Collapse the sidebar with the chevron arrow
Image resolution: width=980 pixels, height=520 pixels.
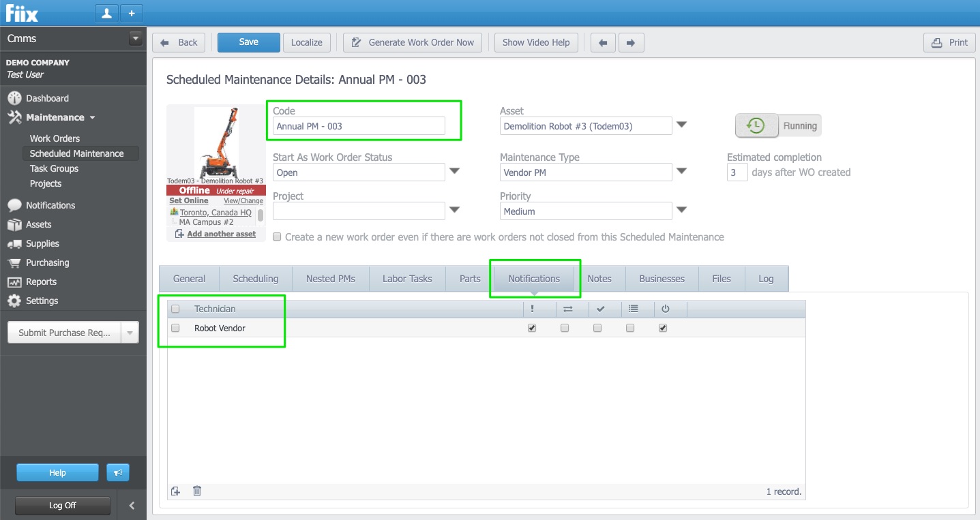tap(132, 506)
